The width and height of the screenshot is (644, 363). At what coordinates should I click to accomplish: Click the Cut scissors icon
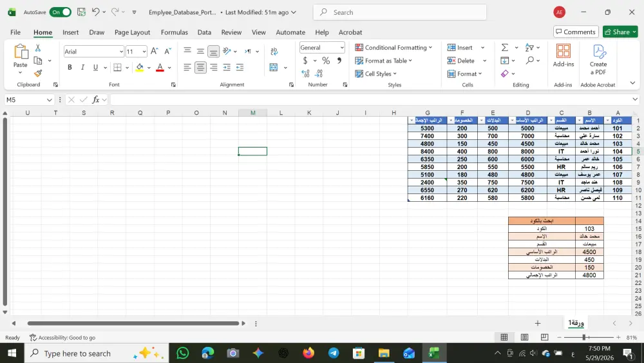38,48
